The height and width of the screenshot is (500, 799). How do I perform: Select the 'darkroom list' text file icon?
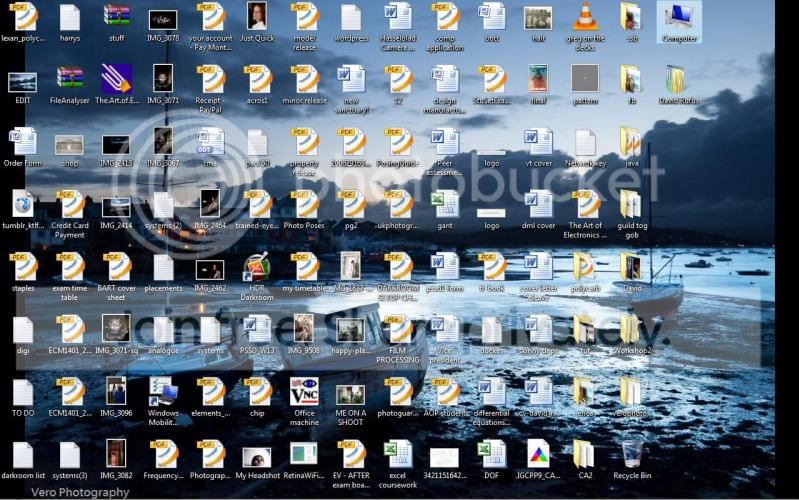pos(23,454)
